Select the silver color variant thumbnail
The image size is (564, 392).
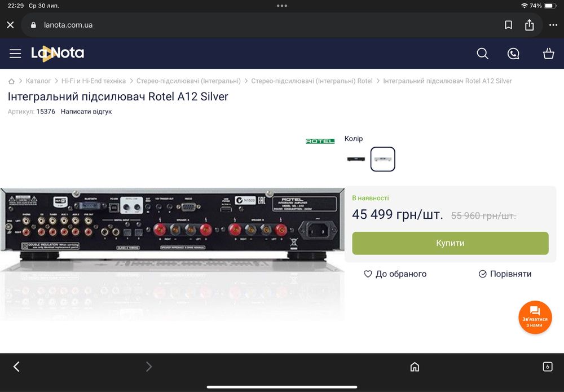click(x=383, y=159)
